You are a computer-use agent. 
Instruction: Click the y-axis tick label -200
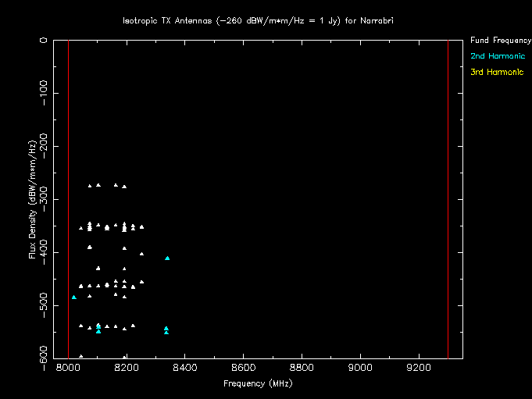point(43,146)
